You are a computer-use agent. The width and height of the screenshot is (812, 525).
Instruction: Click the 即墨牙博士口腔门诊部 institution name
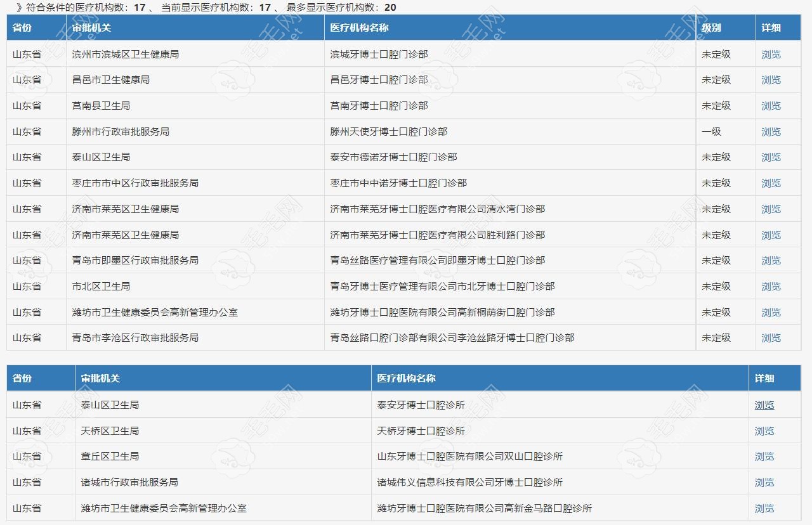click(x=438, y=261)
